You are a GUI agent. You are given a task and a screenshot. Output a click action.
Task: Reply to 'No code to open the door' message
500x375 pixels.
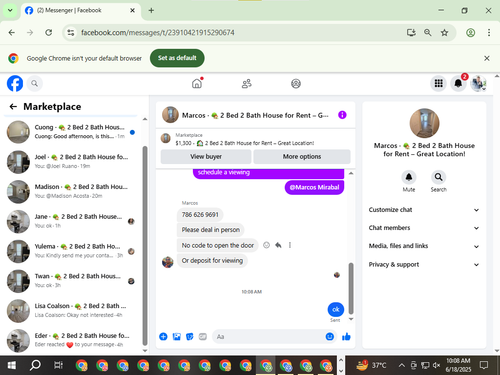point(278,245)
